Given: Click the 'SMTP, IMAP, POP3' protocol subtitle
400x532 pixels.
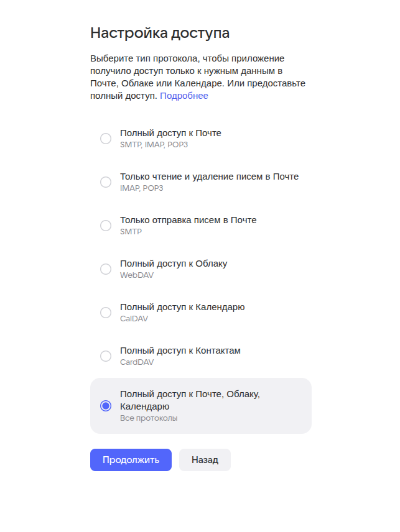Looking at the screenshot, I should pyautogui.click(x=154, y=145).
